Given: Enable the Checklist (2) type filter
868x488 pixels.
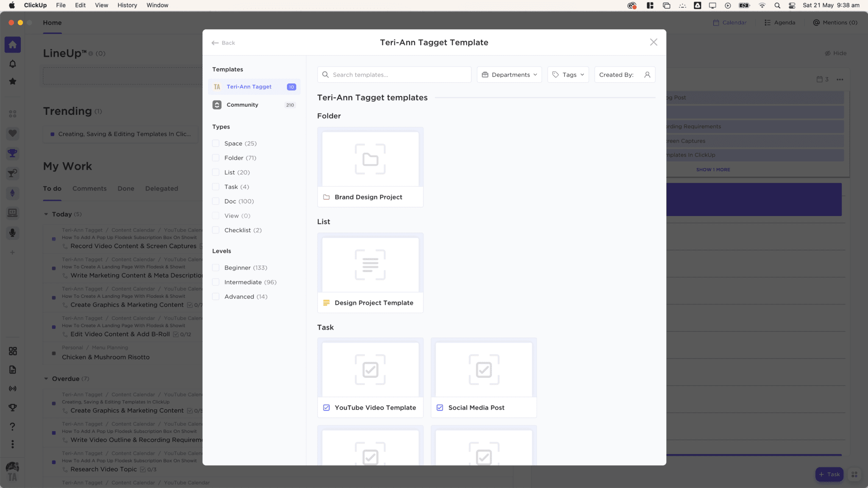Looking at the screenshot, I should point(216,230).
